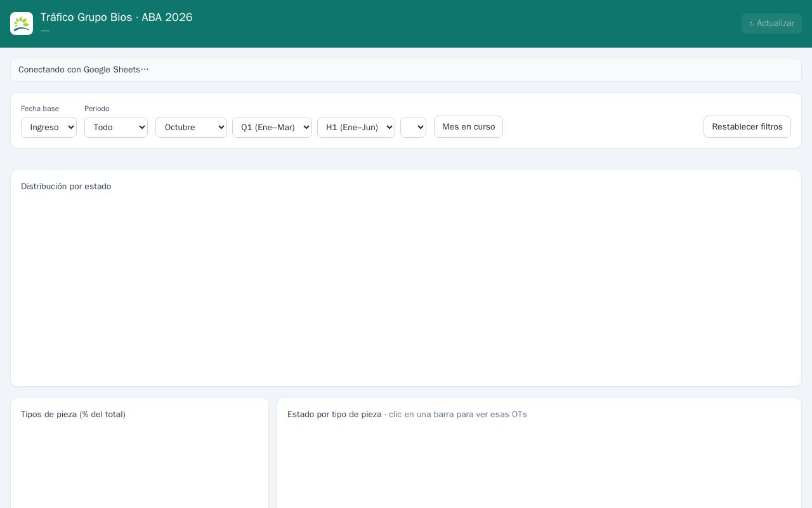
Task: Click the Distribución por estado heading
Action: click(66, 187)
